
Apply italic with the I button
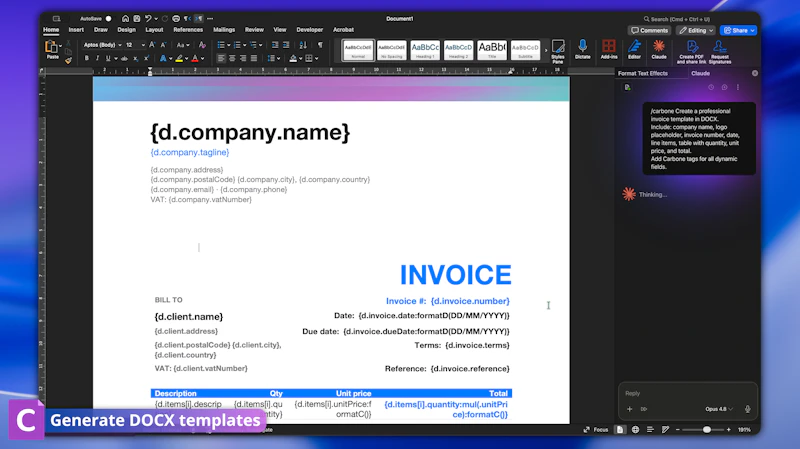pyautogui.click(x=97, y=59)
